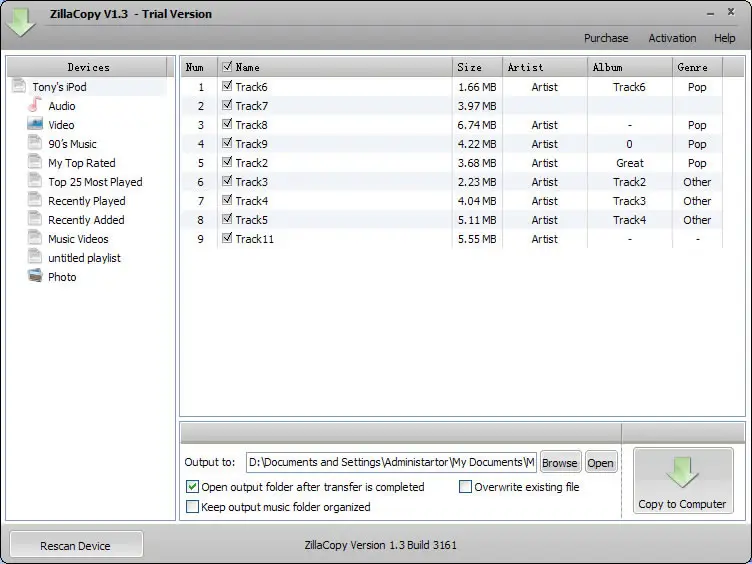Open the Help menu
The height and width of the screenshot is (564, 752).
pyautogui.click(x=724, y=38)
